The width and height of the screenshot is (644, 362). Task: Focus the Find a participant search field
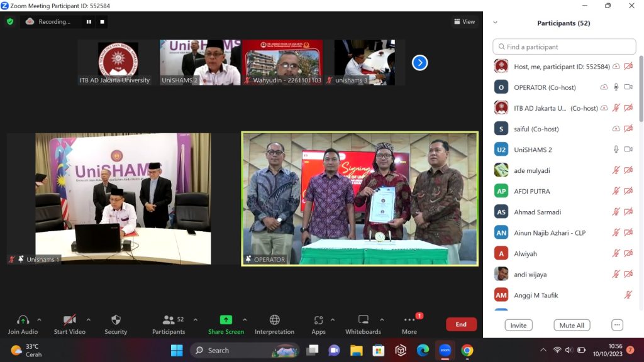pyautogui.click(x=564, y=47)
